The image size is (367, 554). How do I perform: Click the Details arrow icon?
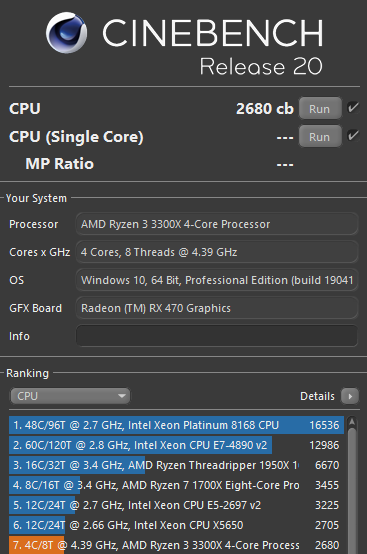pos(350,396)
